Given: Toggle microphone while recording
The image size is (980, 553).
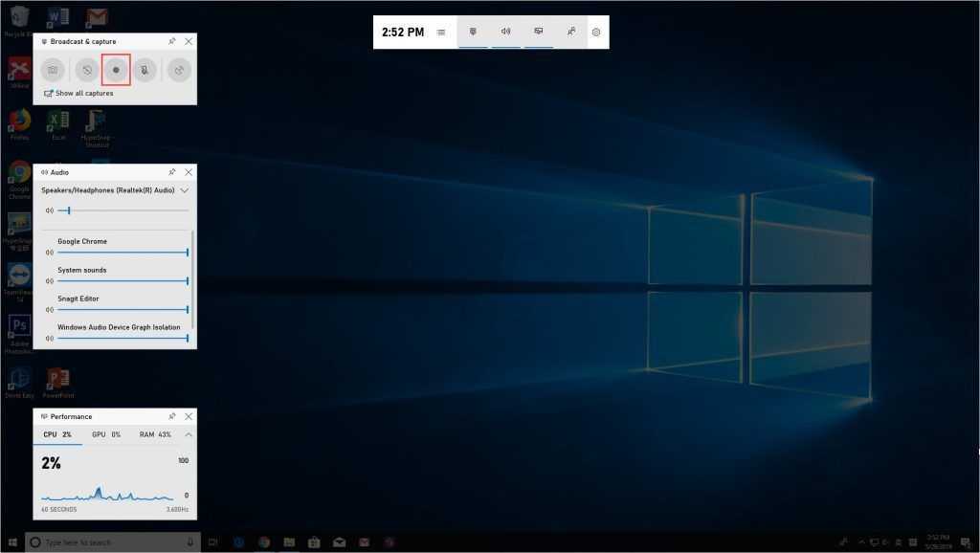Looking at the screenshot, I should pyautogui.click(x=145, y=70).
